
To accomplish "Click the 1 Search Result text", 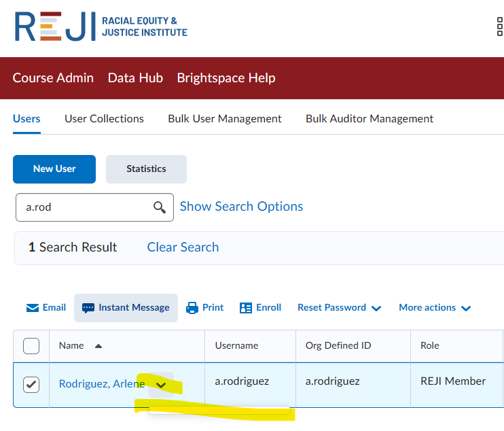I will coord(73,247).
